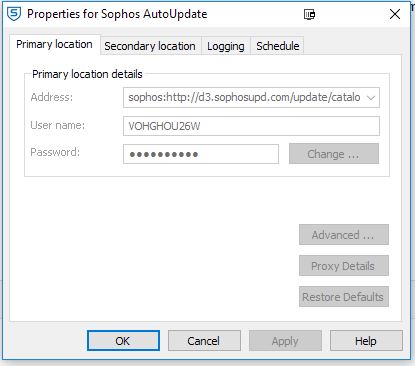Click the screen-share icon in title bar
415x366 pixels.
309,14
